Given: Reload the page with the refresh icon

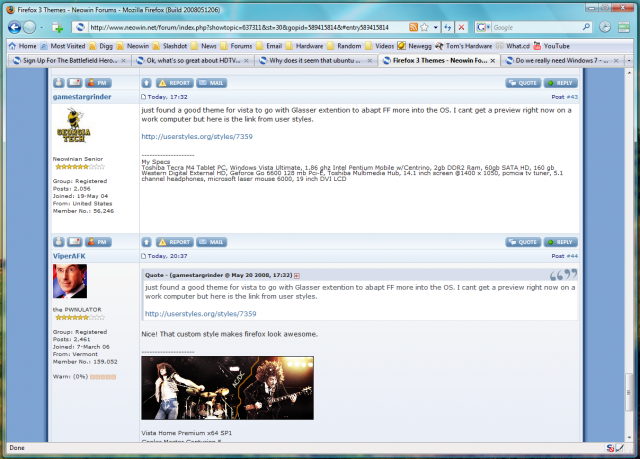Looking at the screenshot, I should tap(448, 27).
